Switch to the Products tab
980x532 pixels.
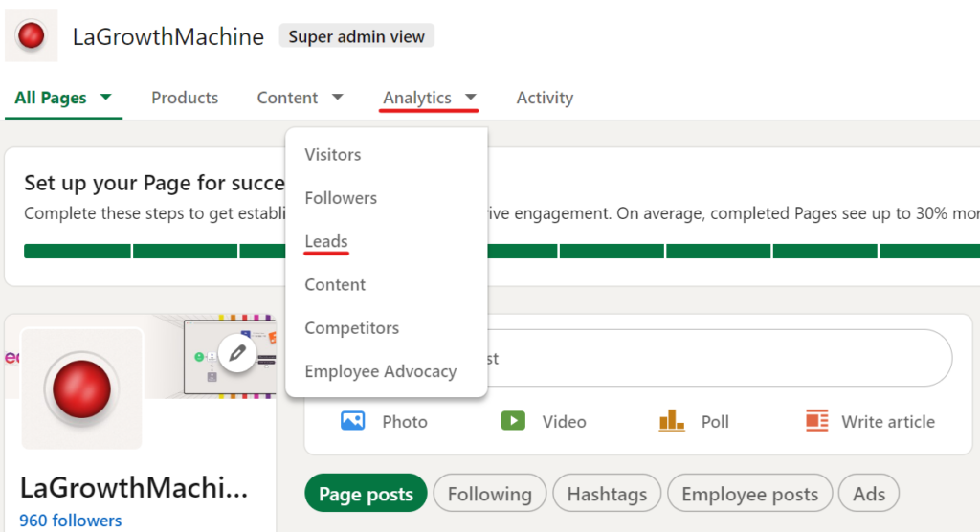click(185, 98)
